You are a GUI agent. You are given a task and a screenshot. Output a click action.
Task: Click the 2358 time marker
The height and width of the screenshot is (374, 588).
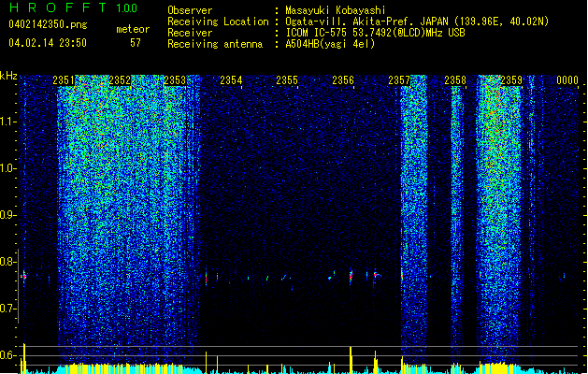coord(455,80)
